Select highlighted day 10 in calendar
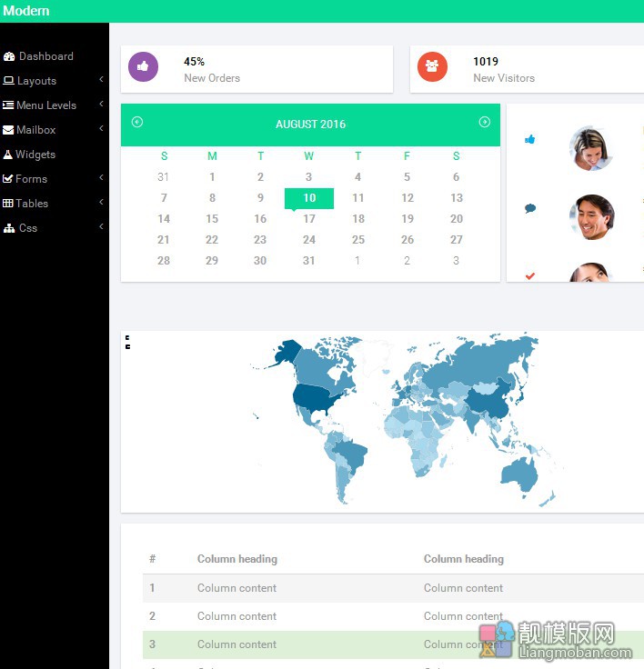The width and height of the screenshot is (644, 669). [309, 198]
